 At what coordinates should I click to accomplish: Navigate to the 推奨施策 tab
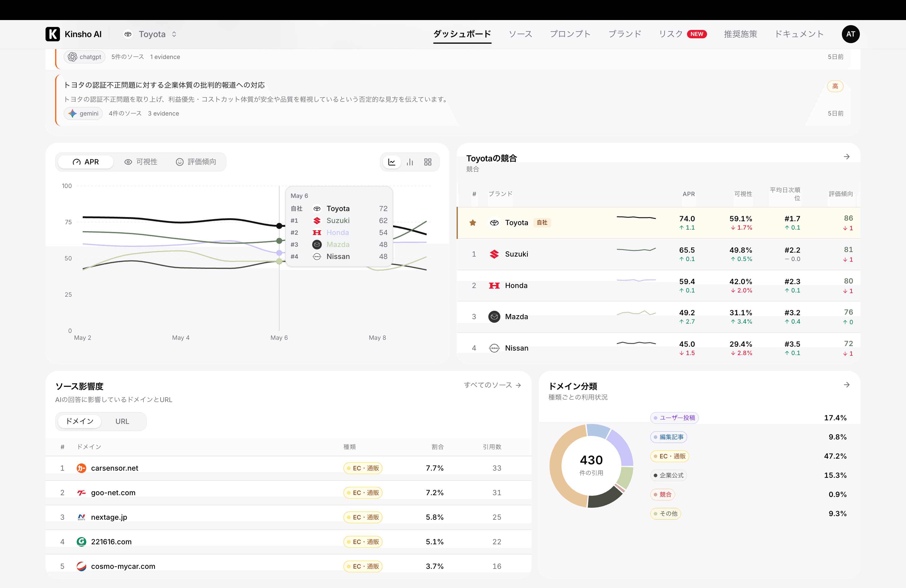tap(740, 34)
